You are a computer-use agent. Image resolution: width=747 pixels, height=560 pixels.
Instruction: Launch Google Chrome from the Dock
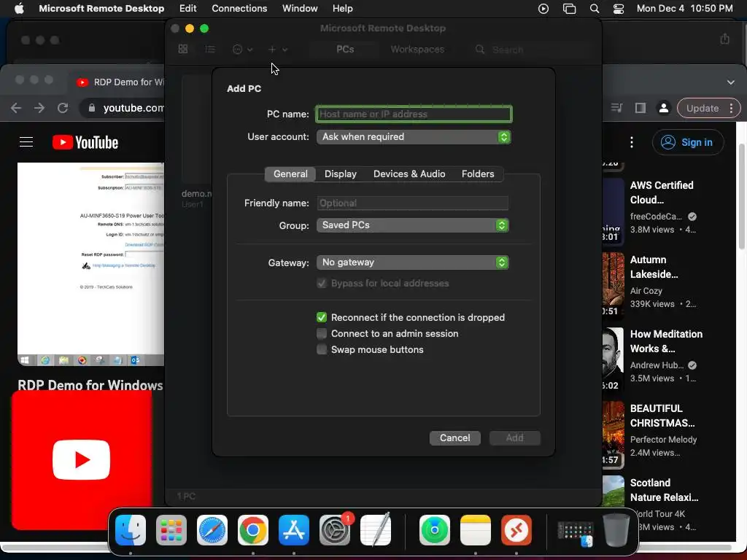click(x=253, y=530)
